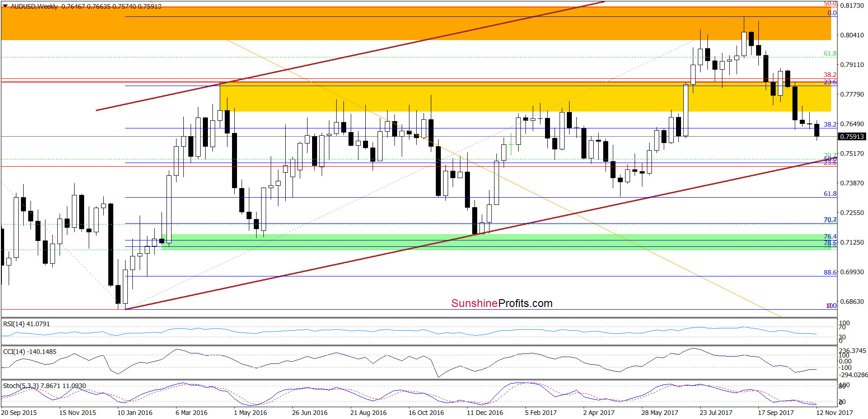Click the highlighted current price label 0.75913
Image resolution: width=868 pixels, height=419 pixels.
(852, 137)
